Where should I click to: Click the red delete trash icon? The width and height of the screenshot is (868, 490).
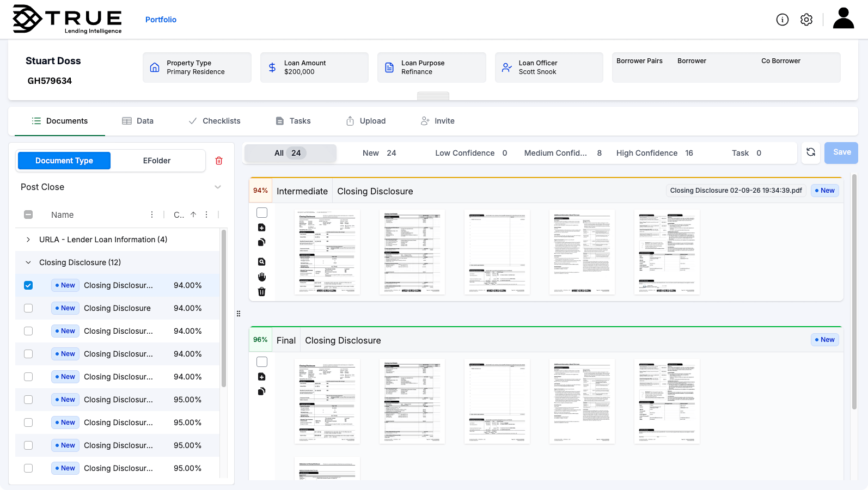219,161
